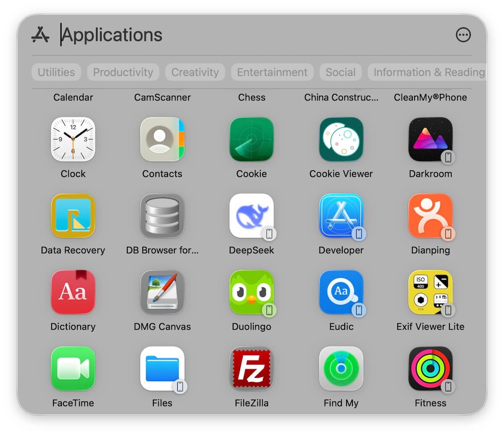Viewport: 504px width, 435px height.
Task: Launch Cookie Viewer
Action: pos(341,139)
